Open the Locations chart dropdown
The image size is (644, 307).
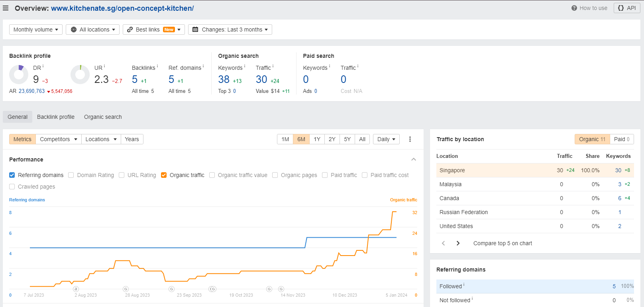click(101, 139)
